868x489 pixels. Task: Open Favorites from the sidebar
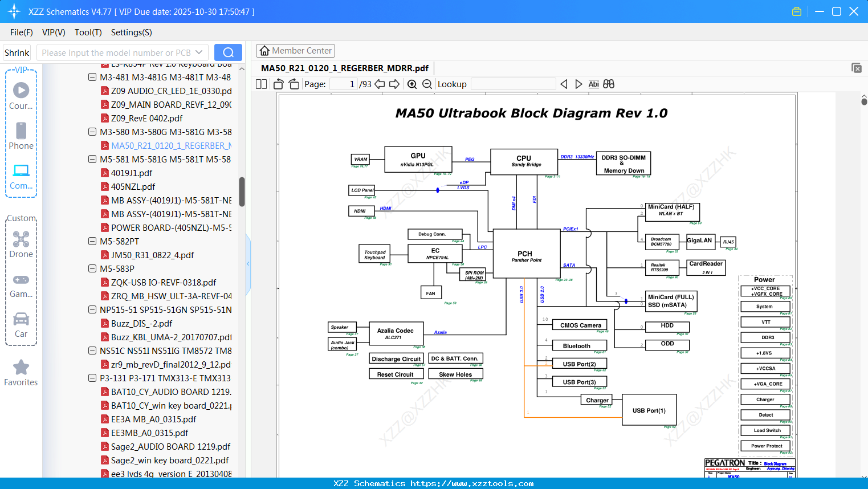coord(21,373)
